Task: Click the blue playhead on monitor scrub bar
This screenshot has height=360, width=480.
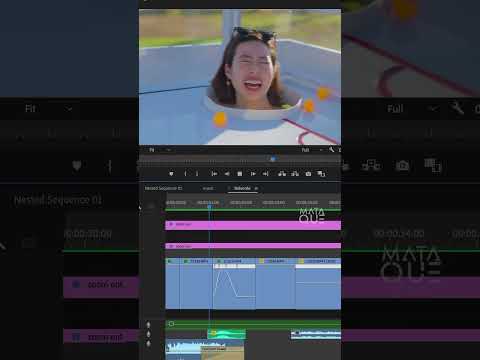Action: [x=273, y=159]
